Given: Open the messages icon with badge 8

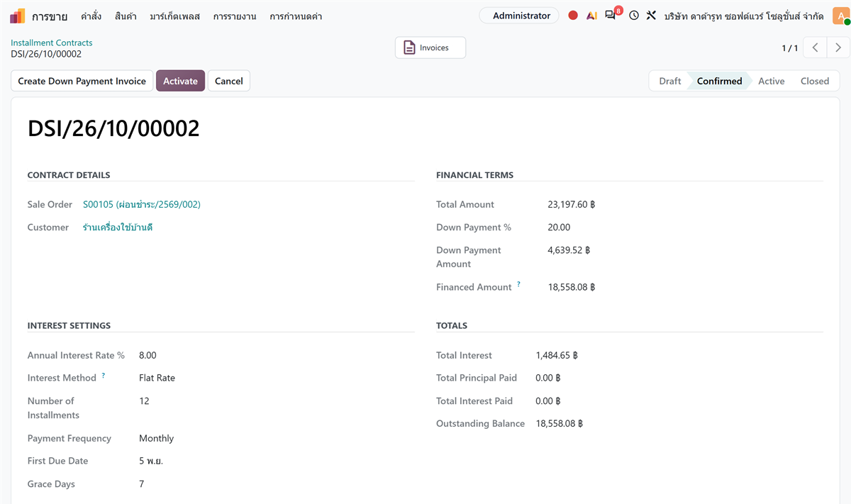Looking at the screenshot, I should [611, 15].
